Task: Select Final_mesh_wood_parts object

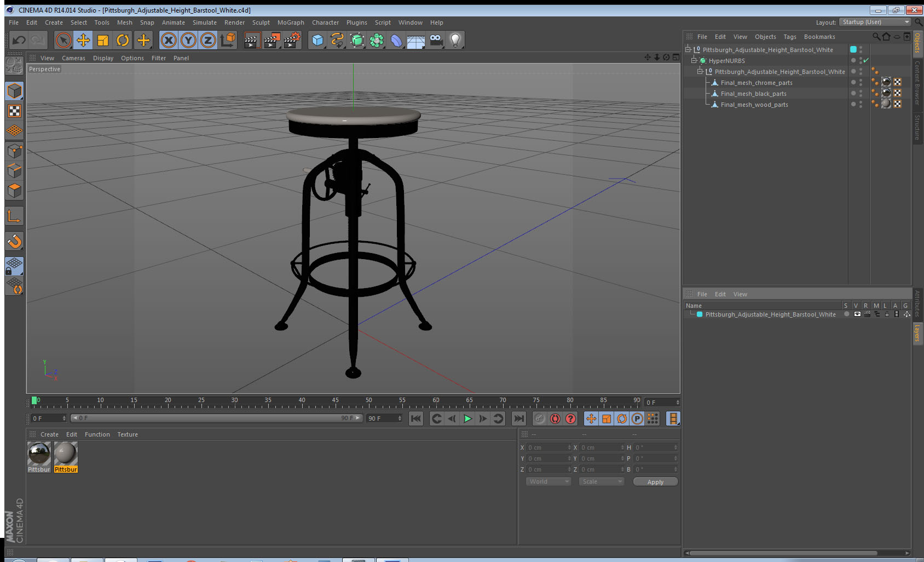Action: click(754, 105)
